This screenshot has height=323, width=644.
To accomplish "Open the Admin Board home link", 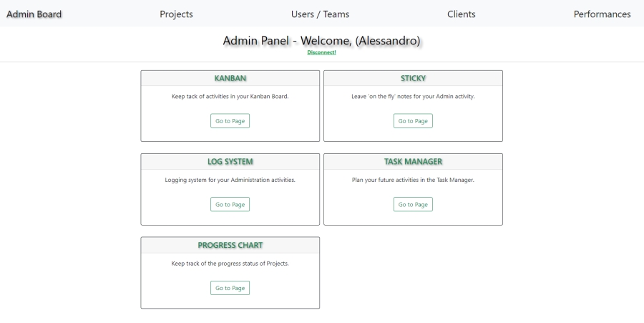I will [34, 14].
